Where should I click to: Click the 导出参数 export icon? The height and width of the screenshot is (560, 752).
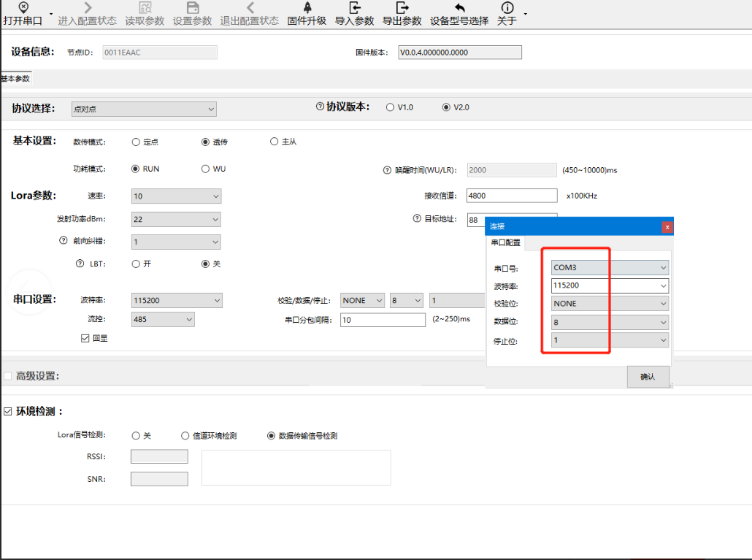pos(402,8)
